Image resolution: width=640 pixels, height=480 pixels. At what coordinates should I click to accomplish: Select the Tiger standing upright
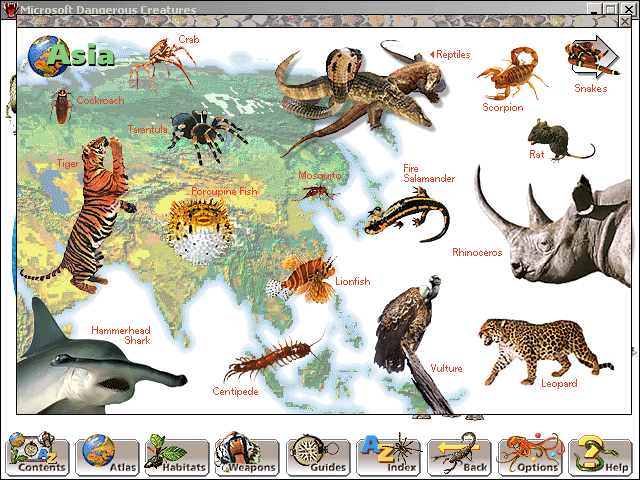click(x=88, y=214)
